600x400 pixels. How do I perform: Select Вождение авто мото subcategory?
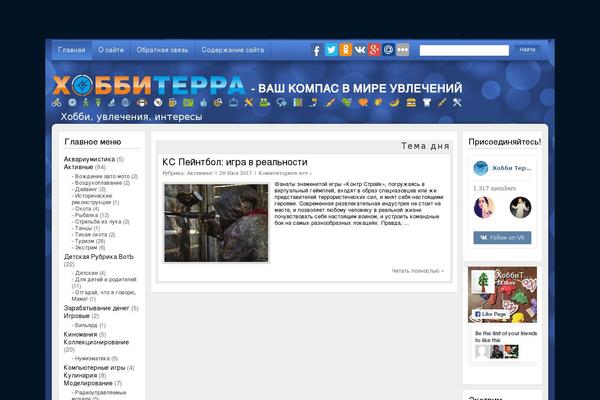click(102, 176)
